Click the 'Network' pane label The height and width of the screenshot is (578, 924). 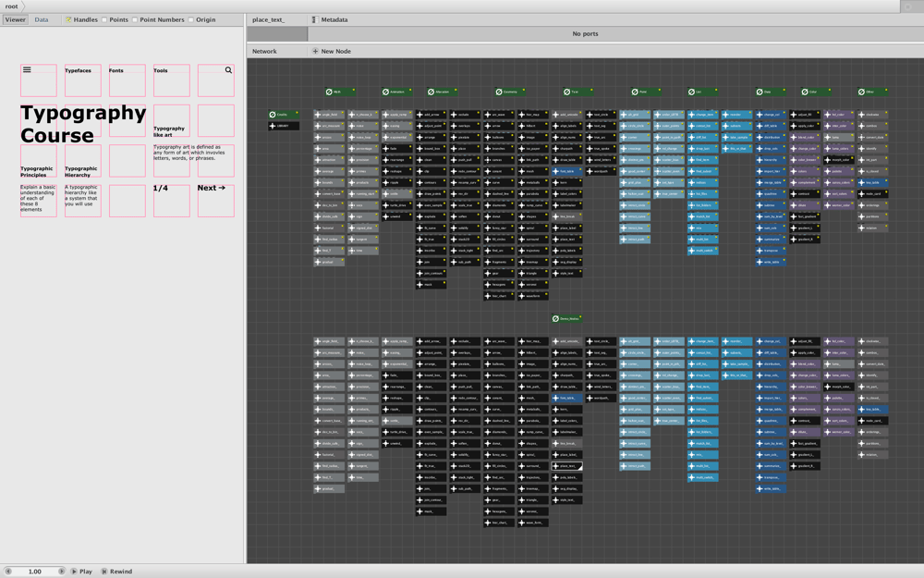click(x=264, y=51)
